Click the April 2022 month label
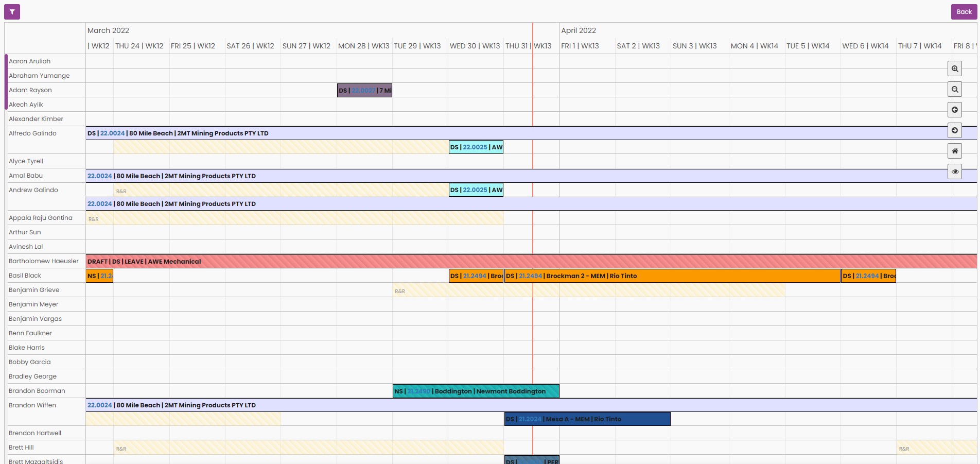 (579, 30)
